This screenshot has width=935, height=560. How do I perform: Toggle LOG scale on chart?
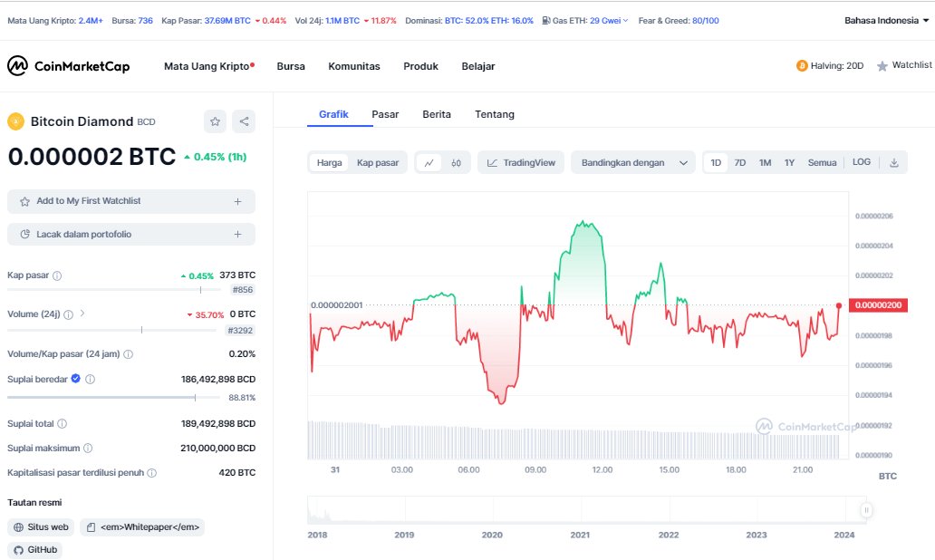861,162
